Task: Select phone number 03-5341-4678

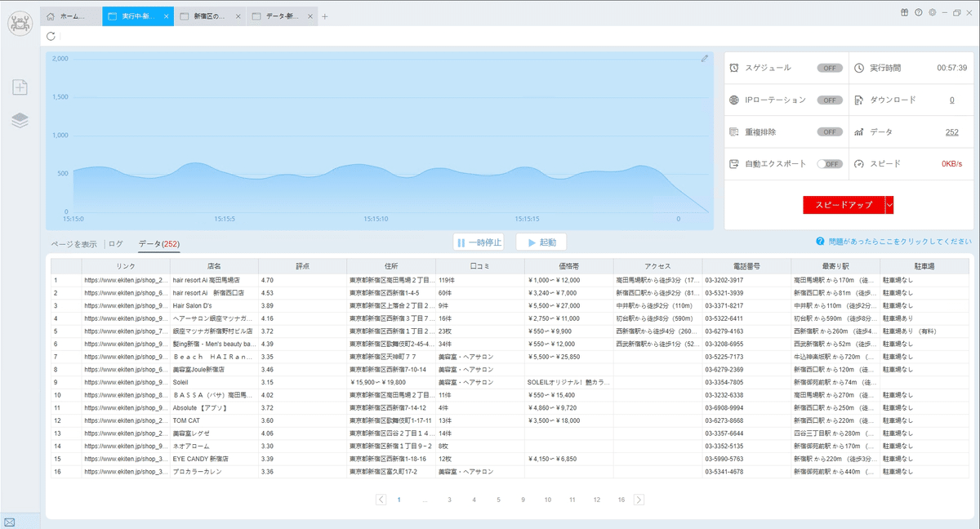Action: [746, 472]
